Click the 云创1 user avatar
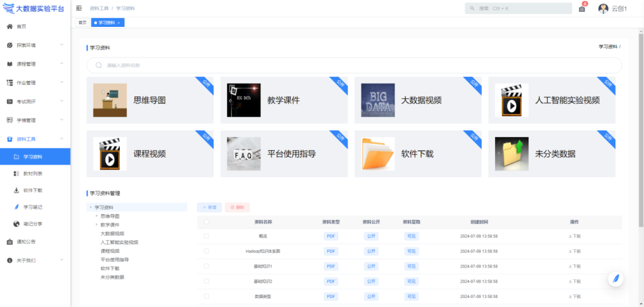The width and height of the screenshot is (644, 307). click(603, 8)
